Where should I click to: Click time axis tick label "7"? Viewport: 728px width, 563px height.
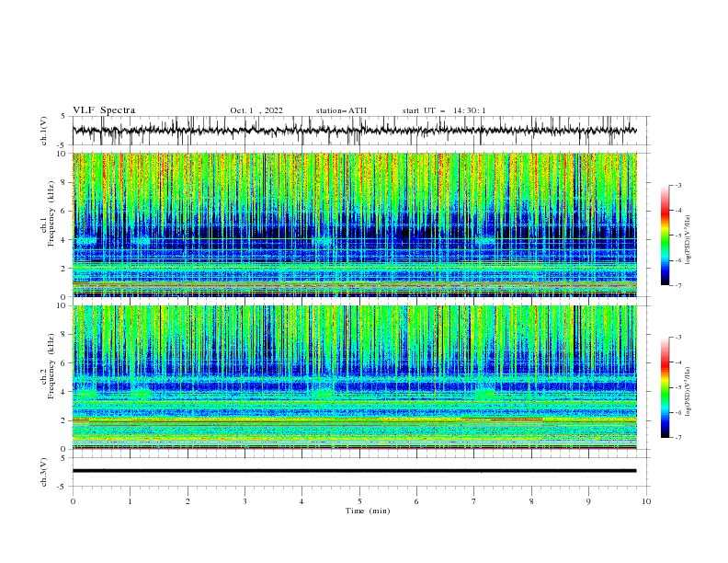click(x=474, y=501)
